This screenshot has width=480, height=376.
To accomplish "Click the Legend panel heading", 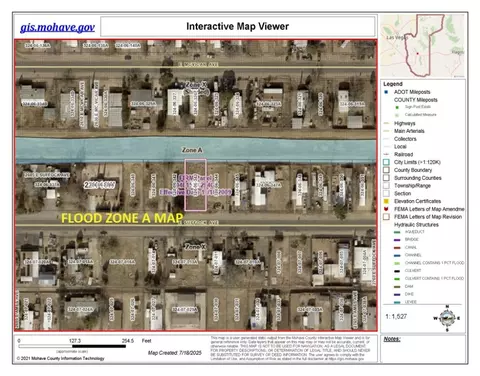I will click(x=393, y=84).
